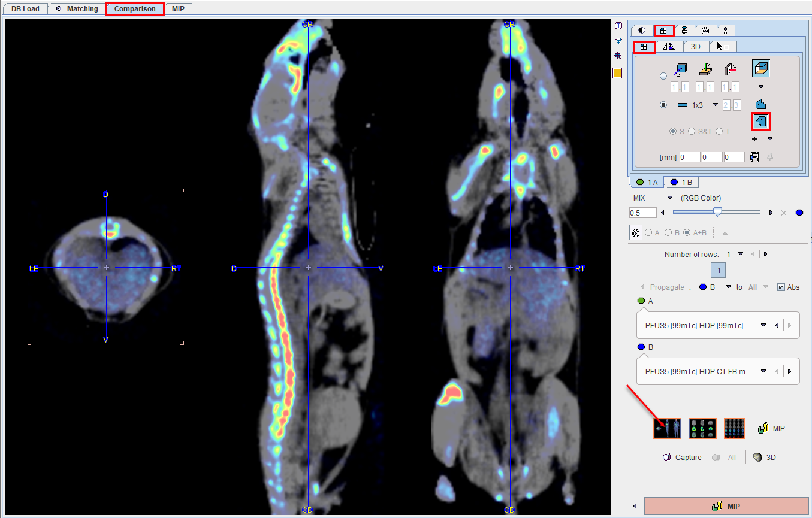Activate the orthogonal cube layout icon
The width and height of the screenshot is (812, 518).
760,68
